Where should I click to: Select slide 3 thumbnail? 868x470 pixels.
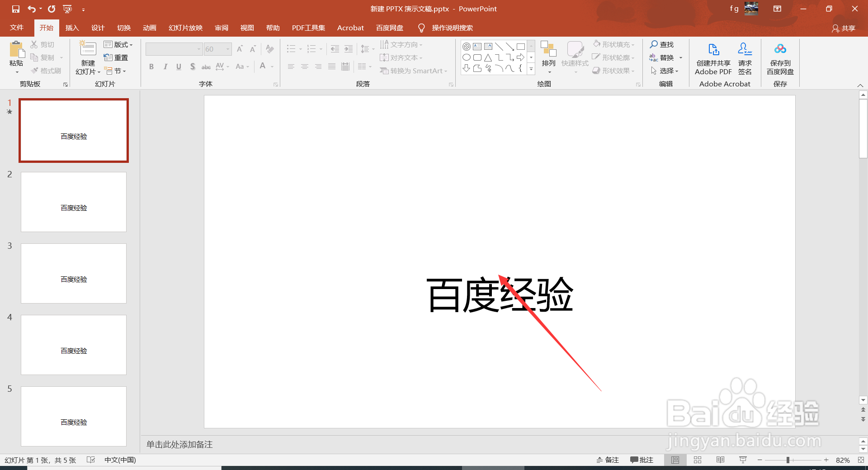[x=74, y=273]
